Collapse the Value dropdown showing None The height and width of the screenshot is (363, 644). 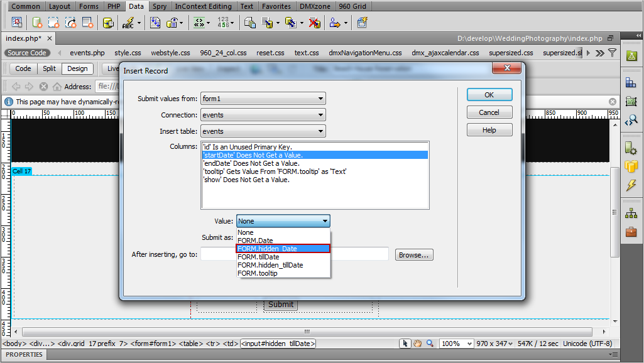pos(283,221)
